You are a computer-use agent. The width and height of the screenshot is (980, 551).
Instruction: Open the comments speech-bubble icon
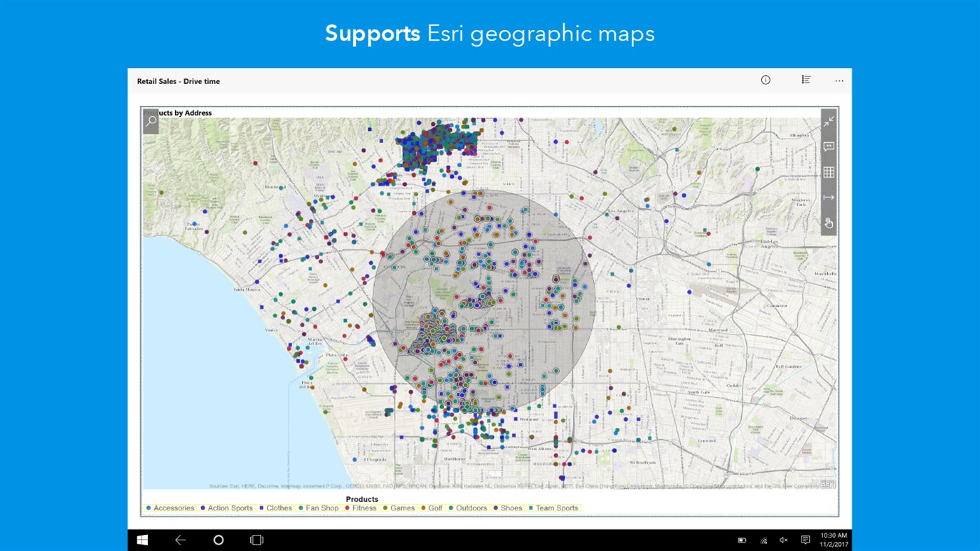828,146
